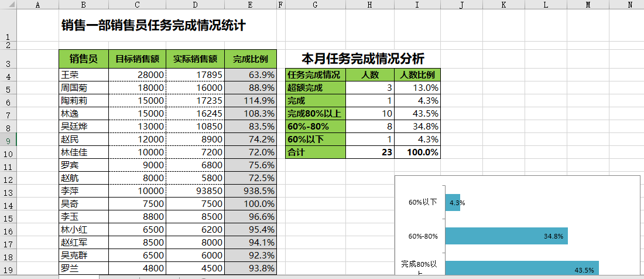Click the cell with name 陶莉莉
Viewport: 644px width, 279px height.
pyautogui.click(x=83, y=101)
